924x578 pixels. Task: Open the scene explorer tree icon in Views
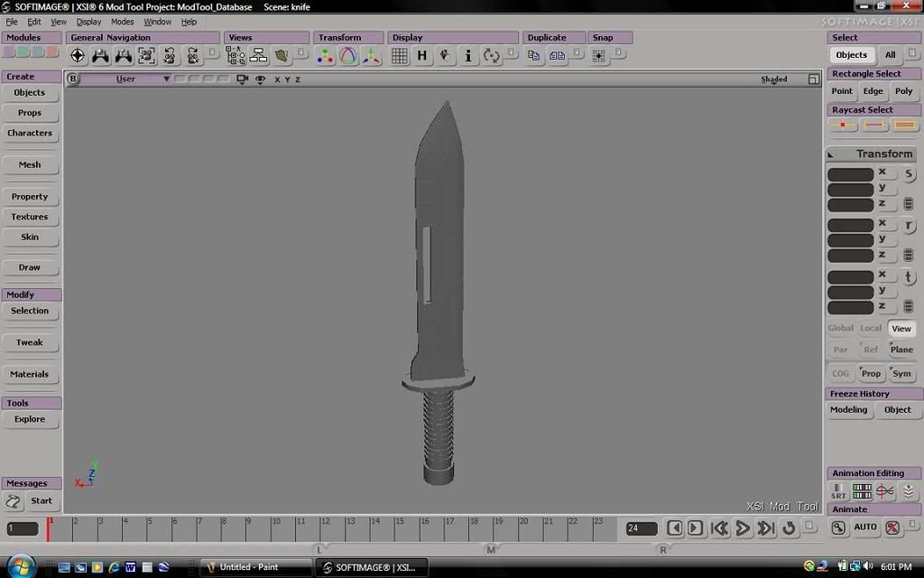[236, 56]
